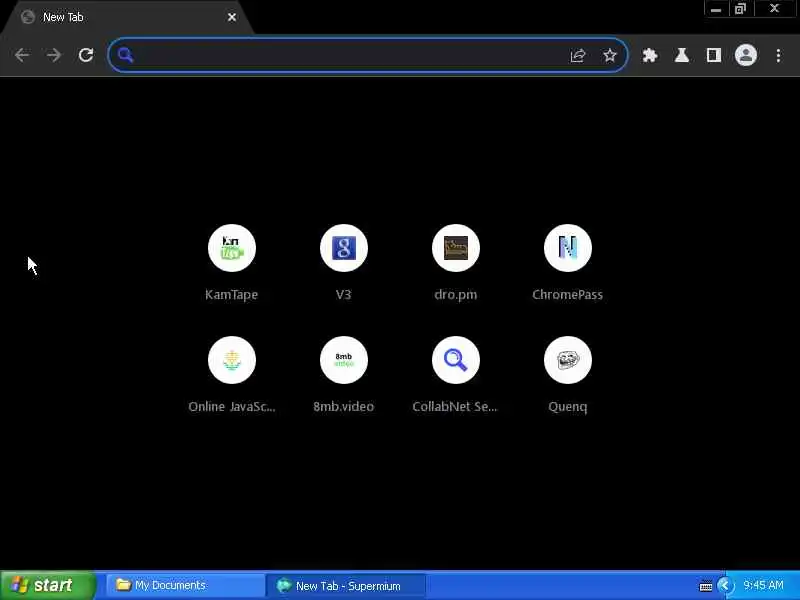Click the 8mb.video label text
This screenshot has width=800, height=600.
point(343,407)
